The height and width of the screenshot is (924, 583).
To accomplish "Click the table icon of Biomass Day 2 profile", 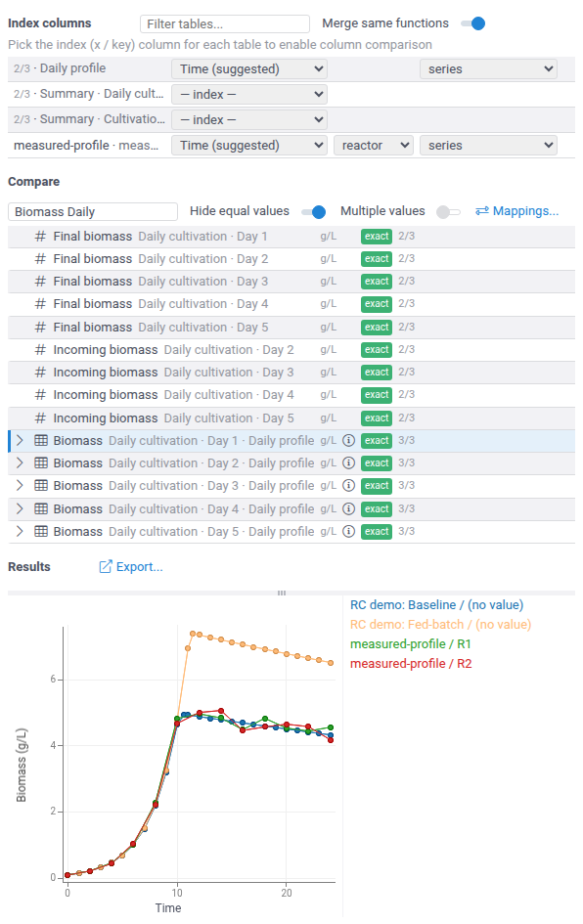I will 41,462.
